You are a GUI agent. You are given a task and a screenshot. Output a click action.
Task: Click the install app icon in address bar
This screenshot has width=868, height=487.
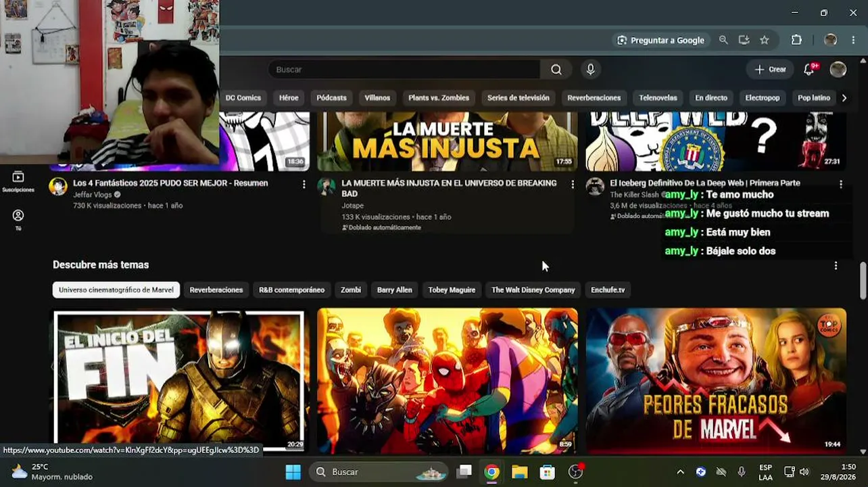tap(744, 40)
